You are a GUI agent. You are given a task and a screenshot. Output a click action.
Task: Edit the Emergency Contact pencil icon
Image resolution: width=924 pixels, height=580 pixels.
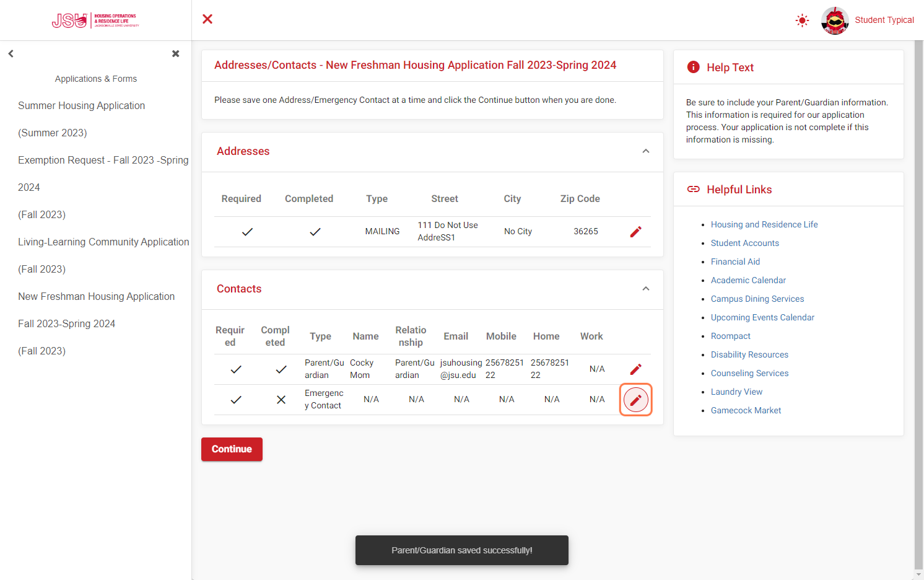pyautogui.click(x=635, y=400)
